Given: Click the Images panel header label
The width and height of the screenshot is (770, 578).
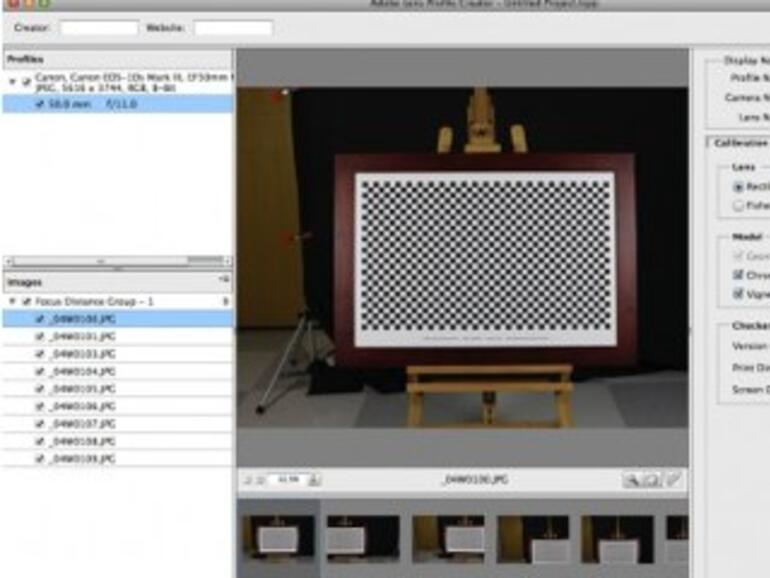Looking at the screenshot, I should 25,282.
